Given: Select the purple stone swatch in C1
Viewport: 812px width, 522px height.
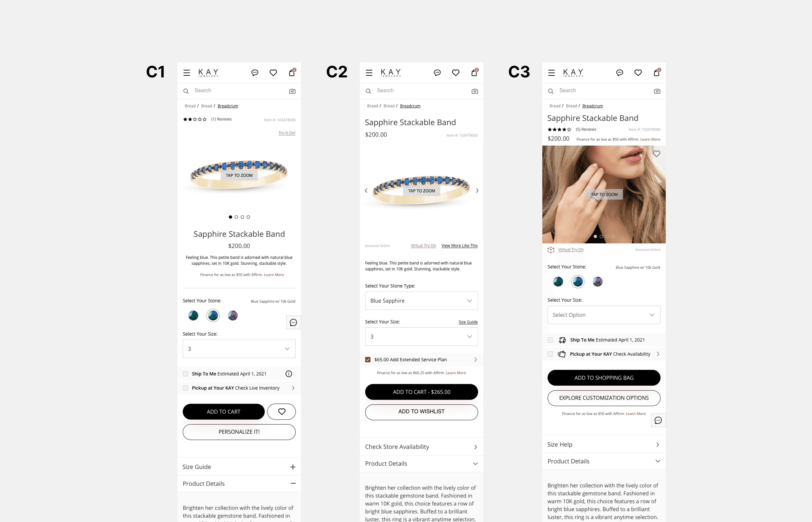Looking at the screenshot, I should click(x=233, y=316).
